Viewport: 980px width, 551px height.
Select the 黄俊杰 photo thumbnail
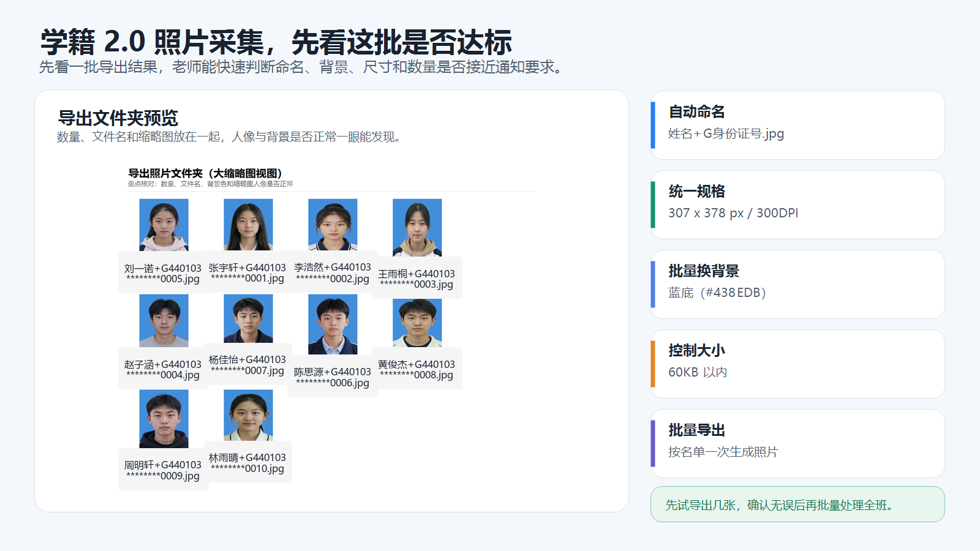[x=417, y=323]
